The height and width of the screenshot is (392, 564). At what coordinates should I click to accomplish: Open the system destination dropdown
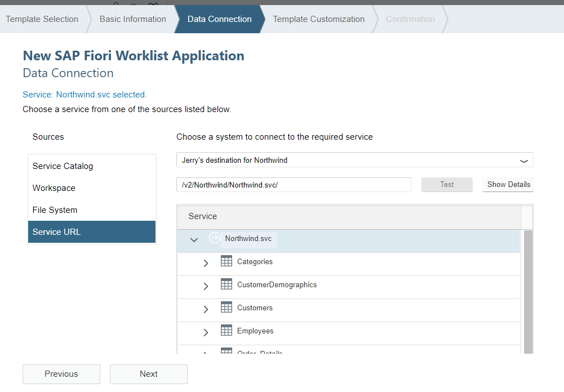[523, 161]
